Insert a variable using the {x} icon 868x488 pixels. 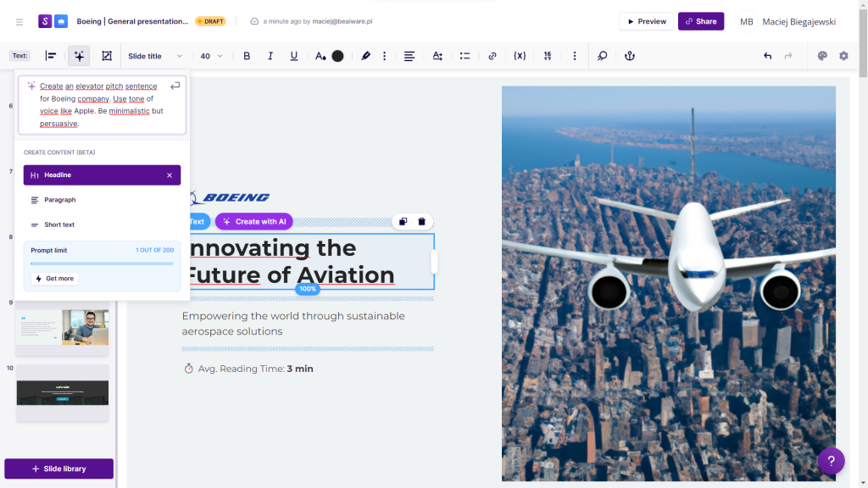point(520,56)
